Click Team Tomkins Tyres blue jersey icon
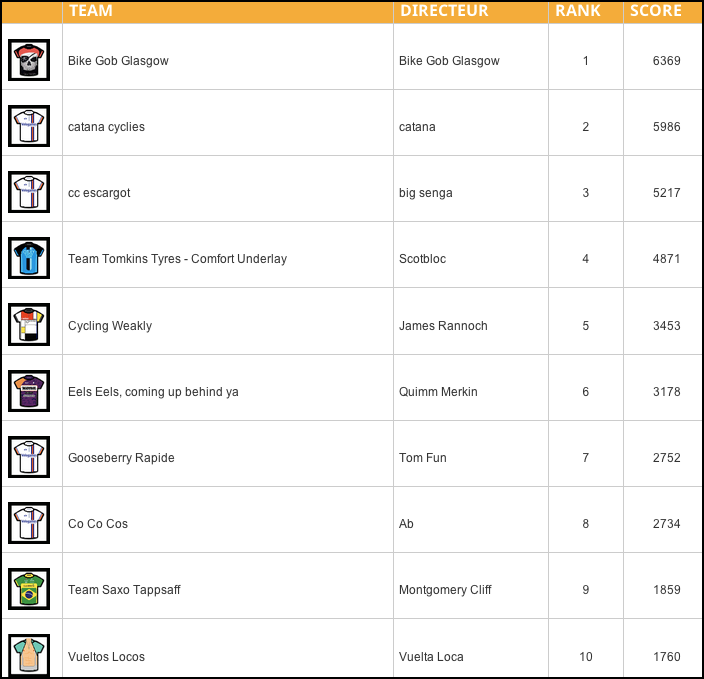Viewport: 704px width, 679px height. (x=29, y=258)
